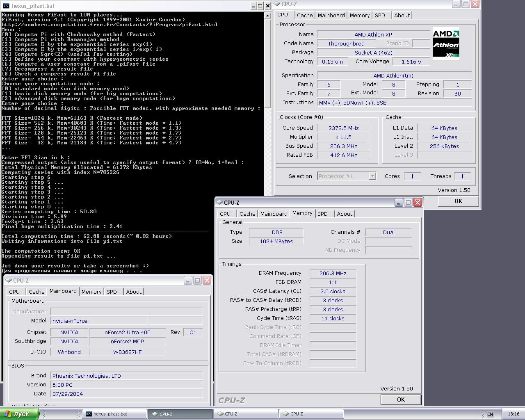Select Cache tab in the Memory CPU-Z window
Image resolution: width=525 pixels, height=420 pixels.
(247, 214)
